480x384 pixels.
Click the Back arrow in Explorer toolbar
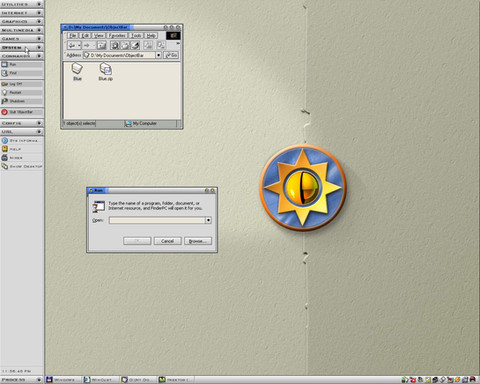pos(72,45)
